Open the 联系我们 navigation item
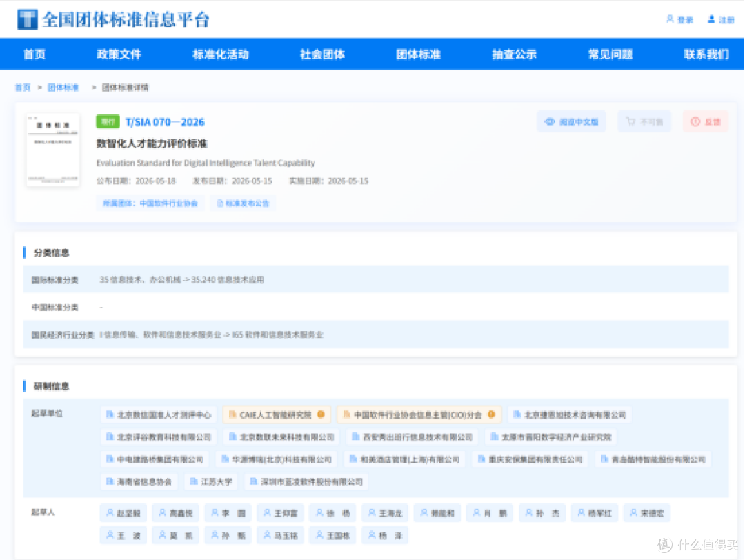745x560 pixels. (706, 54)
